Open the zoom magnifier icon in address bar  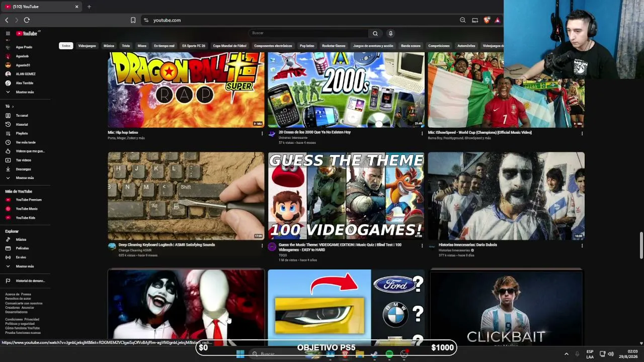point(462,20)
